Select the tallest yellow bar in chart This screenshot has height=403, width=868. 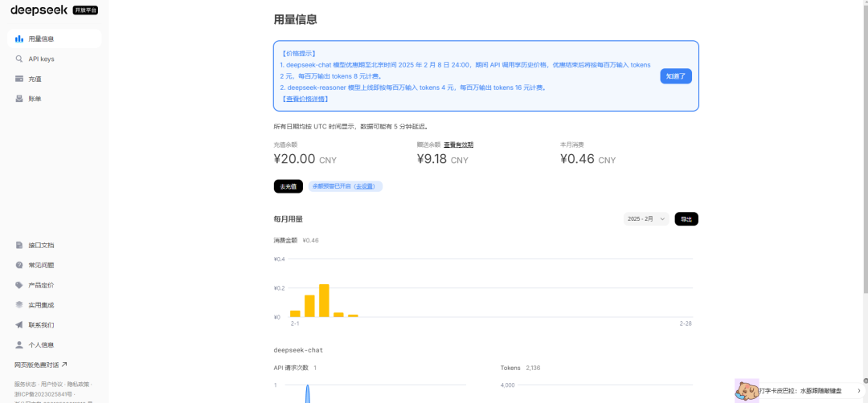click(x=324, y=300)
